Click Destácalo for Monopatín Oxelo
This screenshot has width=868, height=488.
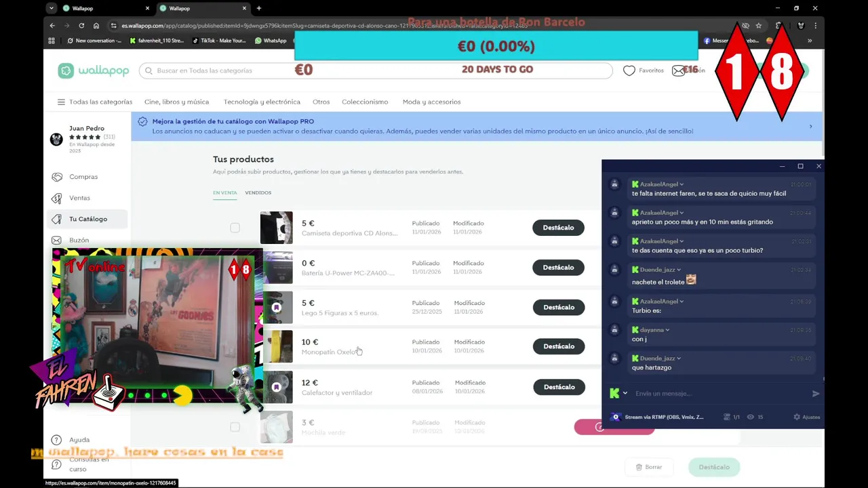558,346
